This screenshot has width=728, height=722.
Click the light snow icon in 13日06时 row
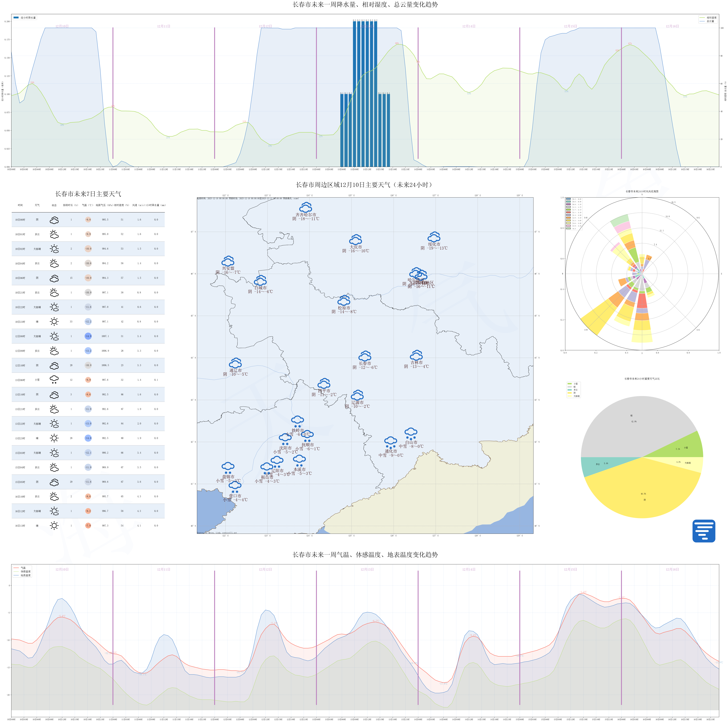click(54, 380)
